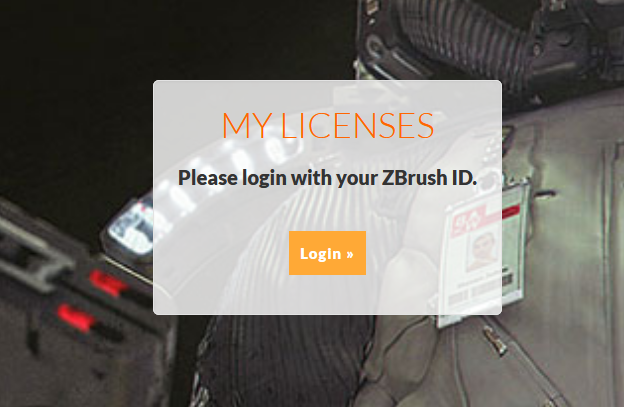The image size is (624, 407).
Task: Click the double chevron on the Login button
Action: point(350,254)
